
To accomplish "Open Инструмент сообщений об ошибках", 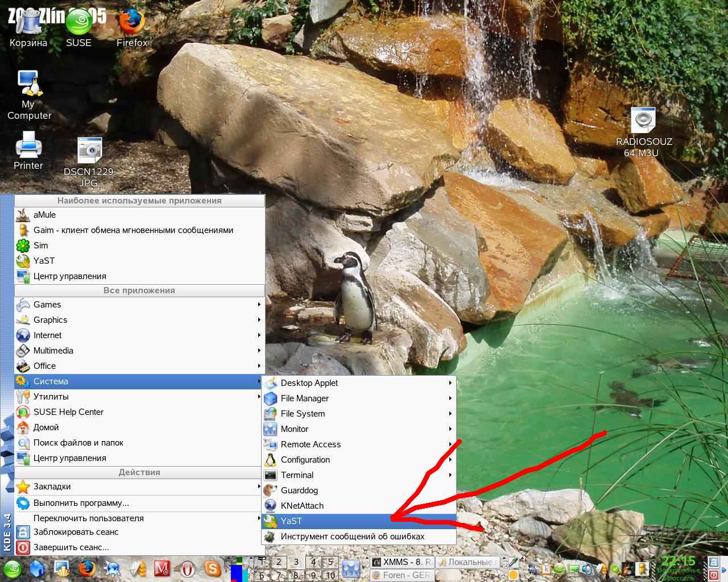I will 359,537.
